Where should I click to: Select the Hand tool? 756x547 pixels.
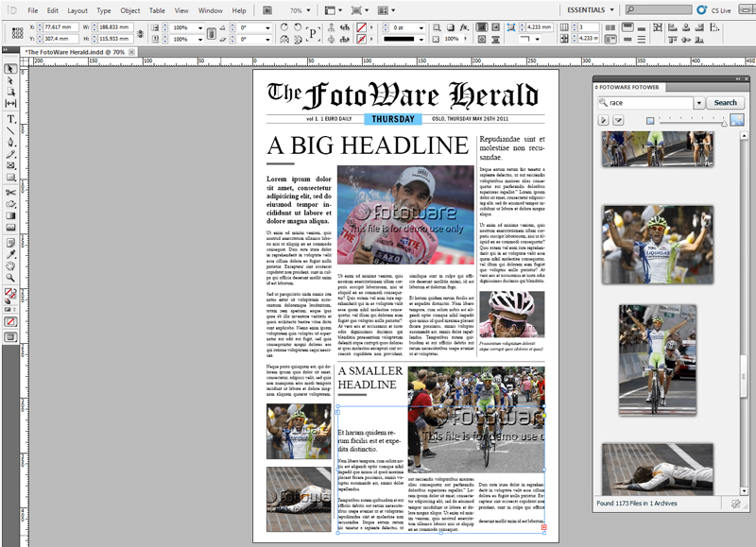tap(10, 265)
